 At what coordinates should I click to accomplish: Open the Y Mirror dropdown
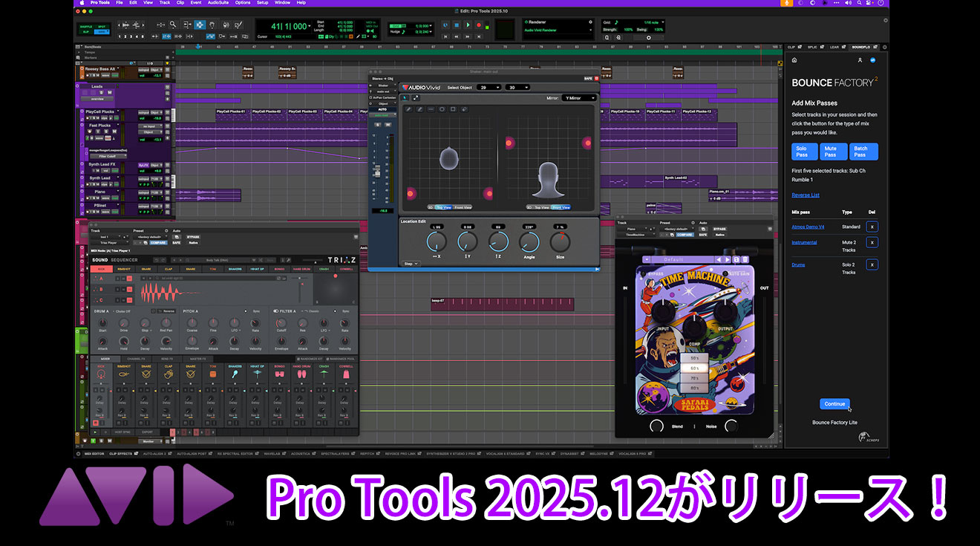click(580, 98)
